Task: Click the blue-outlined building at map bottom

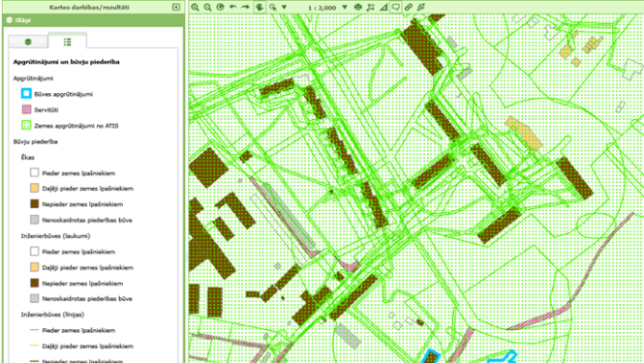Action: [x=430, y=356]
